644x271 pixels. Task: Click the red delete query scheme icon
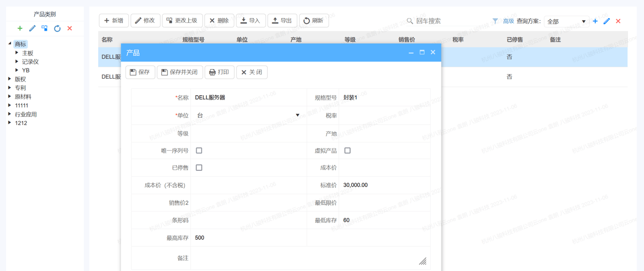(618, 21)
